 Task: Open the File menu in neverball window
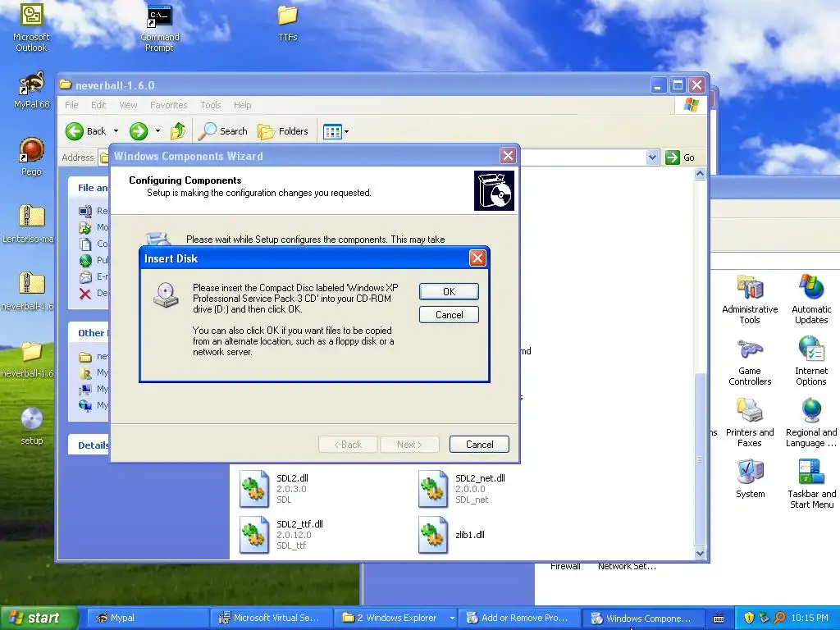point(71,105)
